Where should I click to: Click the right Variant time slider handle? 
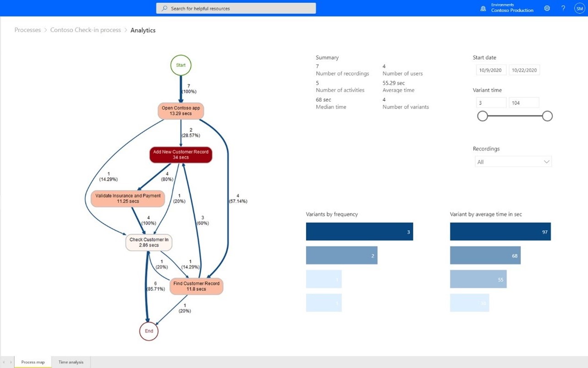(x=547, y=116)
